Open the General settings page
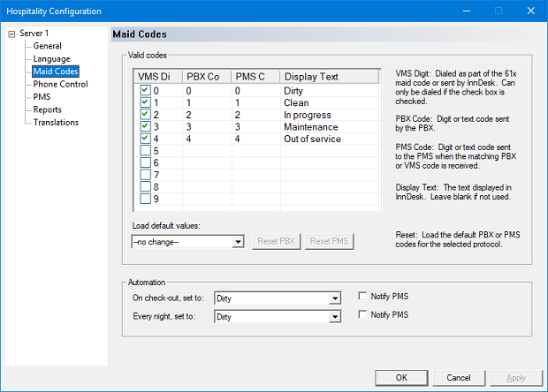 click(47, 46)
